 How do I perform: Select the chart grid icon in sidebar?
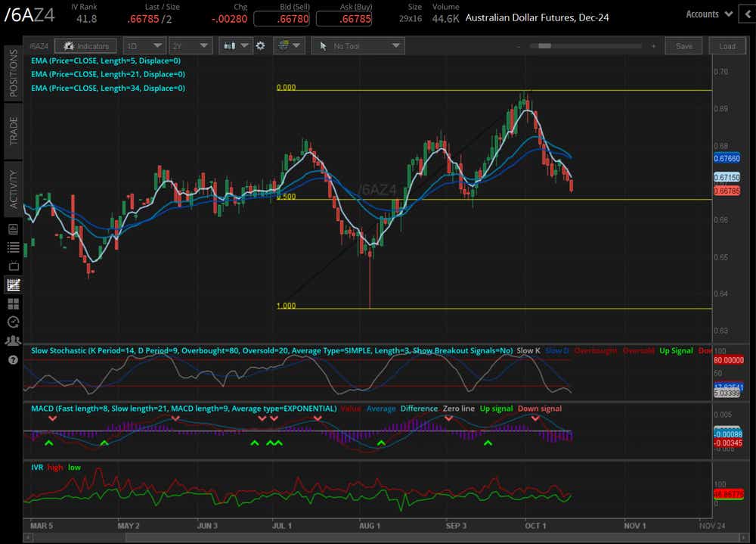(x=13, y=284)
